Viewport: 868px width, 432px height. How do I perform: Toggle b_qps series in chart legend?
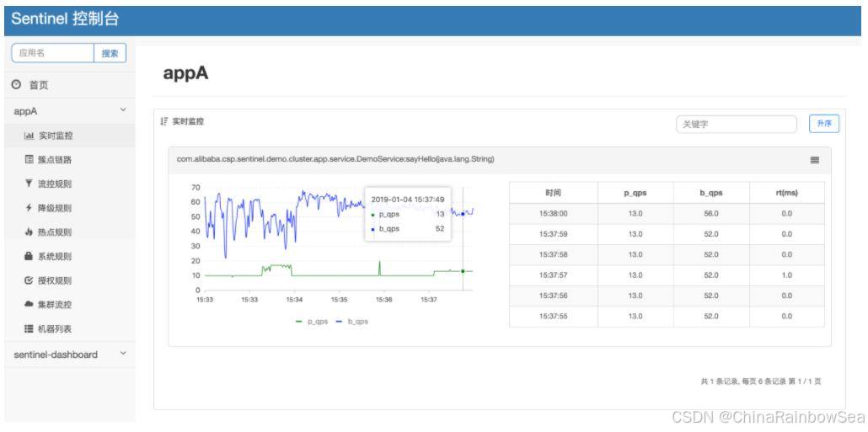(x=352, y=322)
